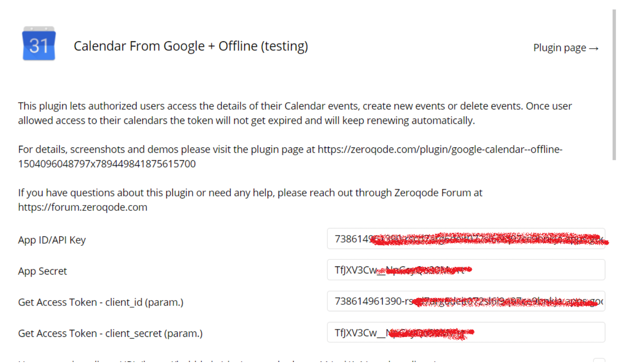Click the vertical scrollbar thumb on the right

tap(614, 85)
